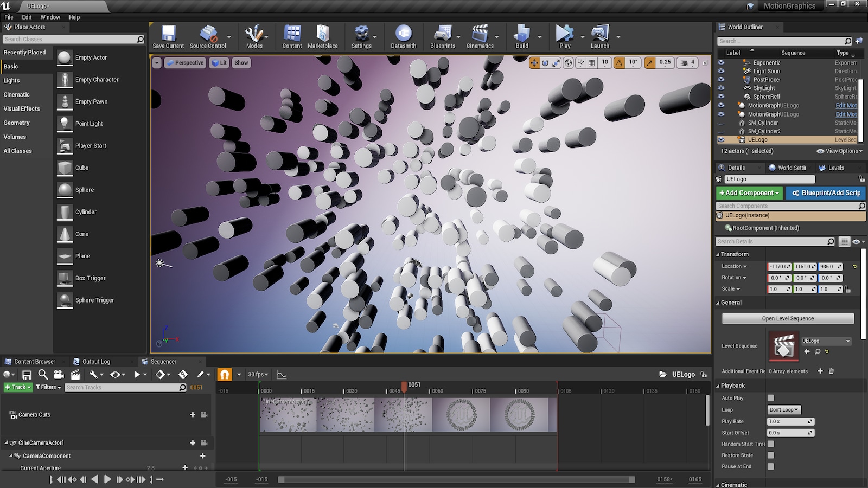The height and width of the screenshot is (488, 868).
Task: Click the green Add Component button
Action: (748, 192)
